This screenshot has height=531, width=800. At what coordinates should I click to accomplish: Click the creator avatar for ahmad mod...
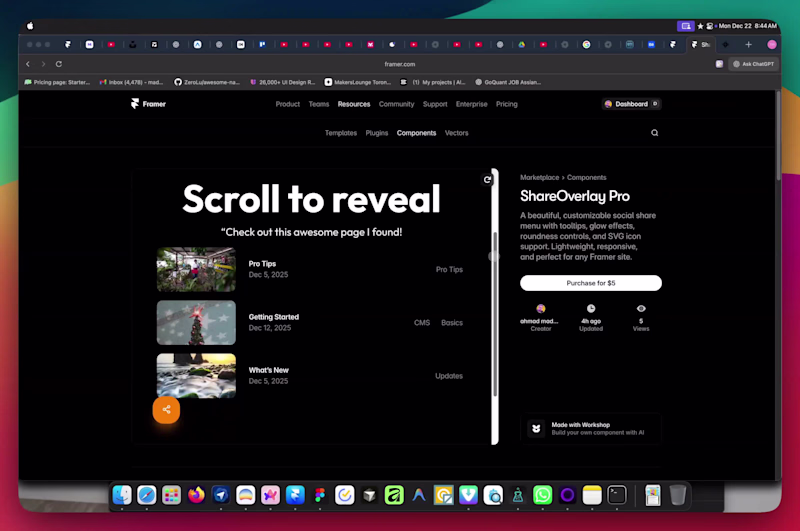(x=541, y=309)
